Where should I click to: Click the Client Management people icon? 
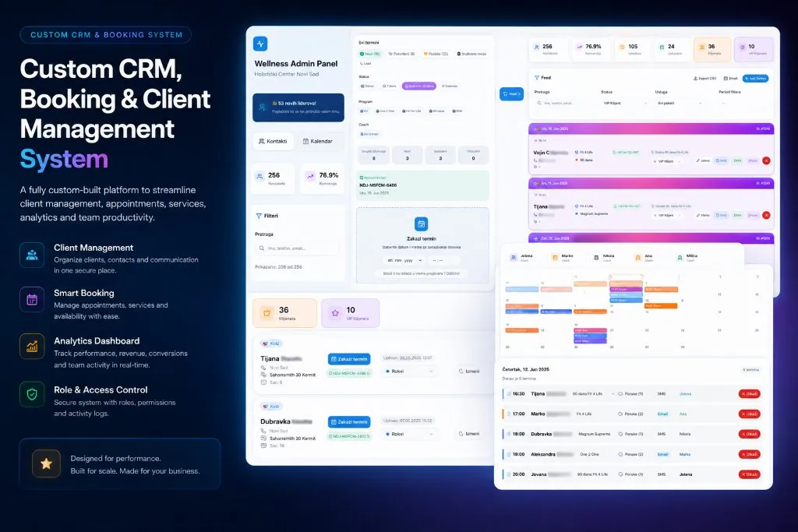tap(32, 255)
